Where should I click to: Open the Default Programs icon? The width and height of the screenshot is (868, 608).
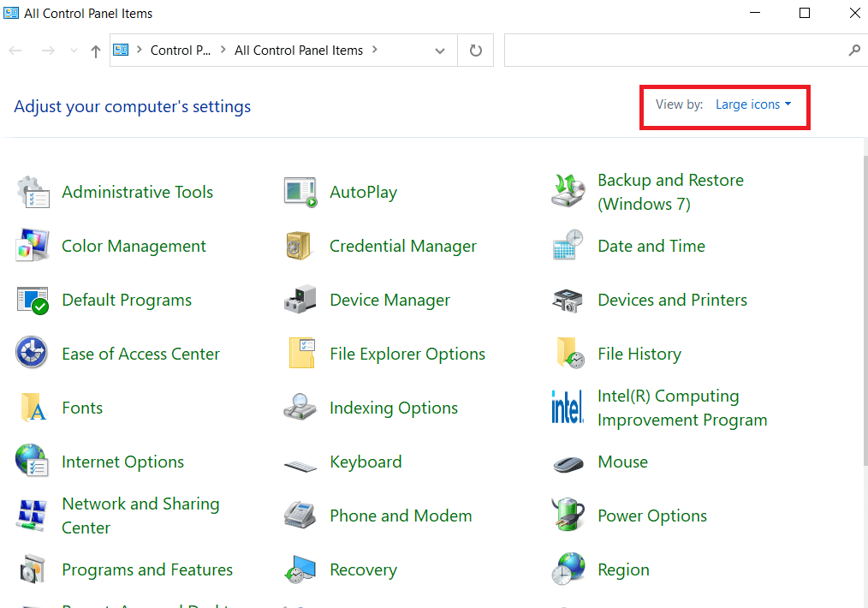click(33, 300)
